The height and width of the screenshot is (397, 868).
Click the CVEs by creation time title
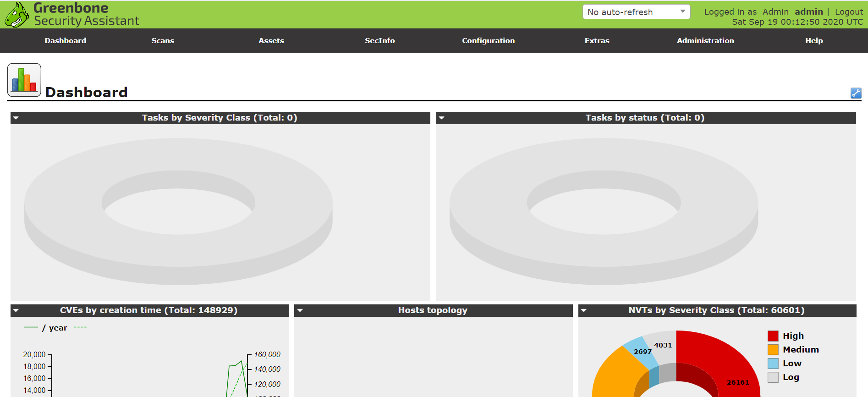click(148, 310)
